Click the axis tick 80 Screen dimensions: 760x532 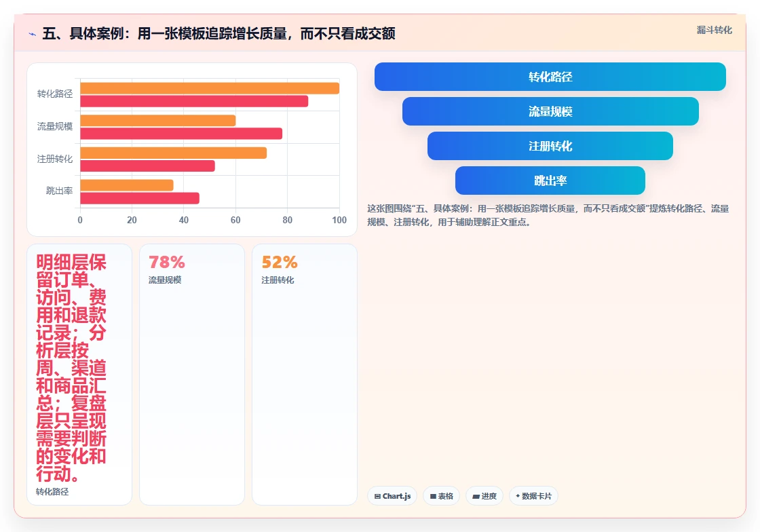point(288,220)
